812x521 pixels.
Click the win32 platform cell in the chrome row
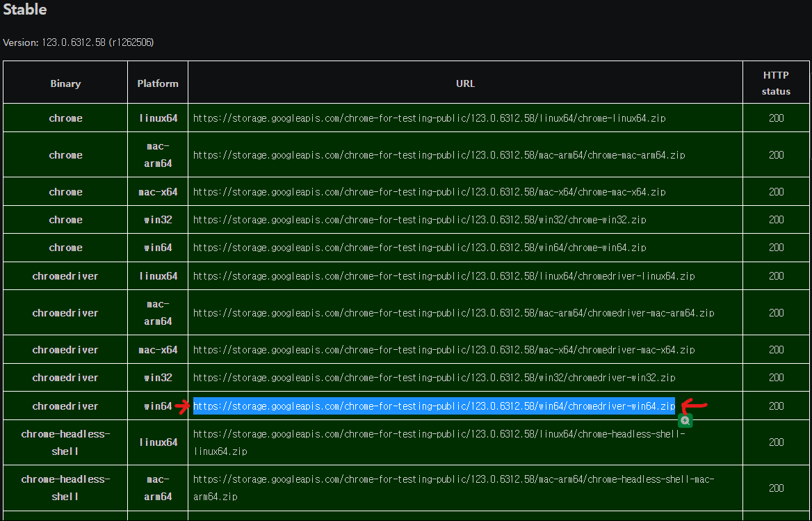pyautogui.click(x=158, y=220)
